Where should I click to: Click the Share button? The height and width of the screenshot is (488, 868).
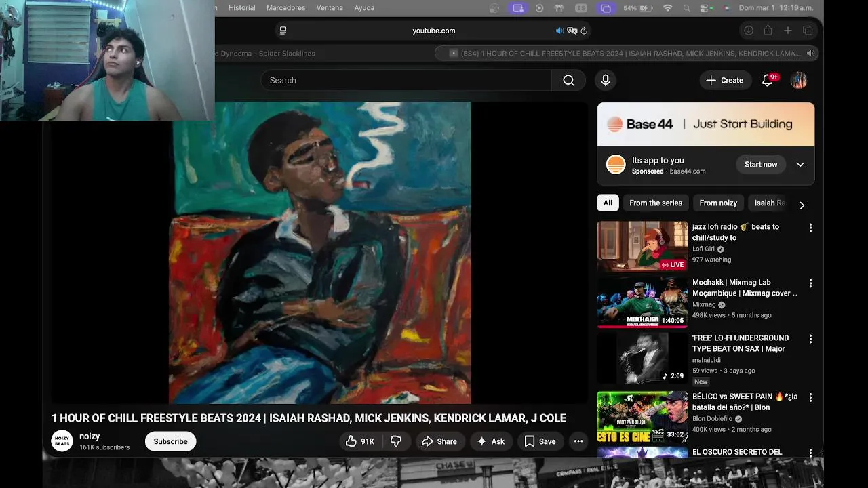tap(439, 441)
